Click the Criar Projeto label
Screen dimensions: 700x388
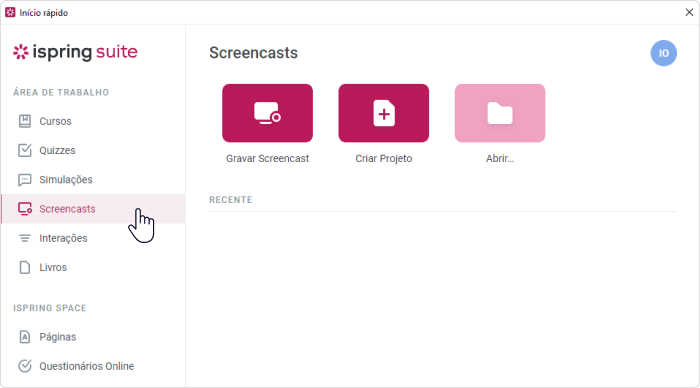[383, 159]
